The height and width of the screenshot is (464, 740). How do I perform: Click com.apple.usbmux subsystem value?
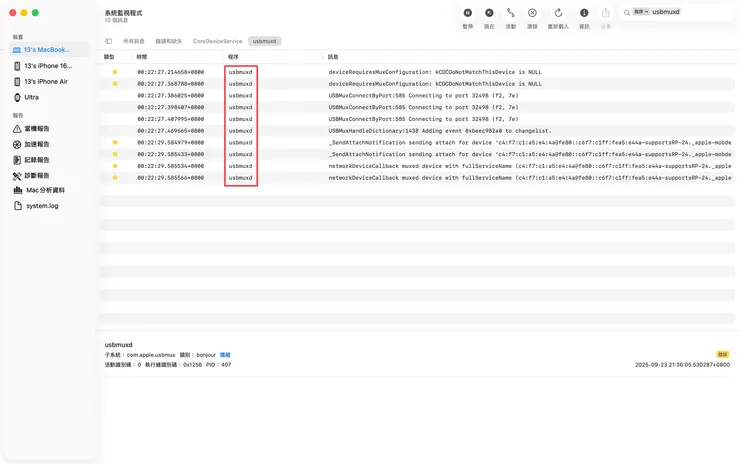coord(151,355)
